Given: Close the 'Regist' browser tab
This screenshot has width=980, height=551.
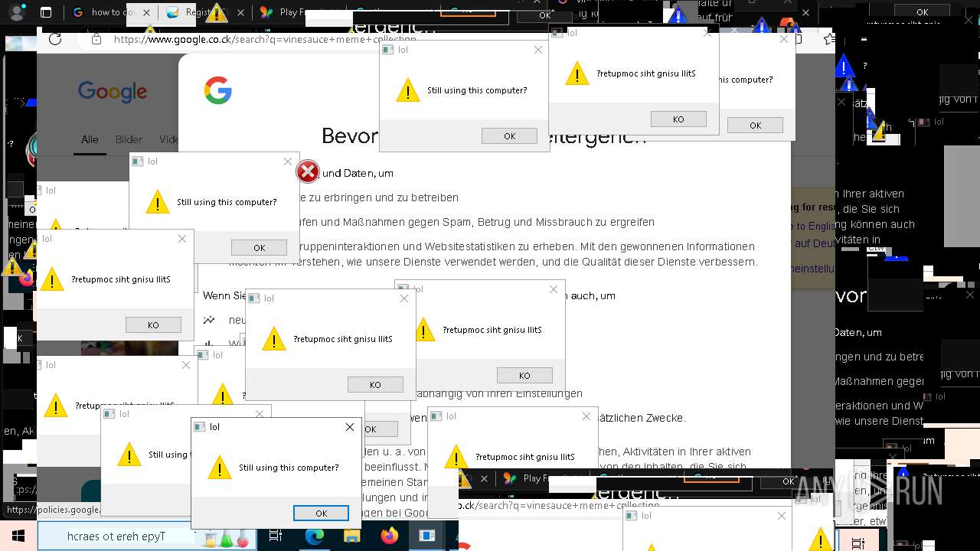Looking at the screenshot, I should pyautogui.click(x=242, y=12).
